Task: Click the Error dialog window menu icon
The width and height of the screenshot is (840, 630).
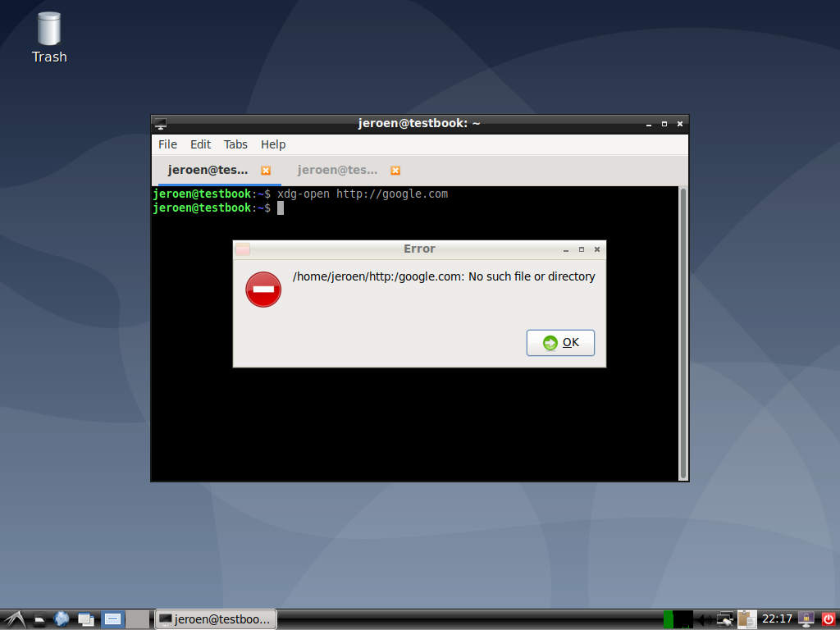Action: coord(243,249)
